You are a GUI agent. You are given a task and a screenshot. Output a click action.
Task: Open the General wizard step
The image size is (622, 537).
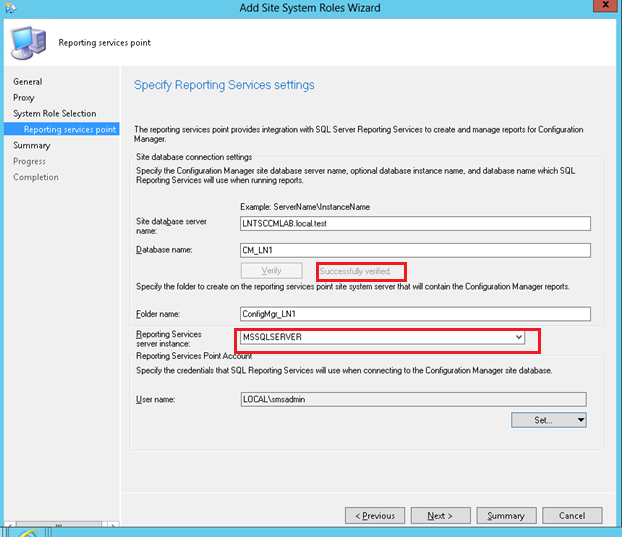[27, 82]
